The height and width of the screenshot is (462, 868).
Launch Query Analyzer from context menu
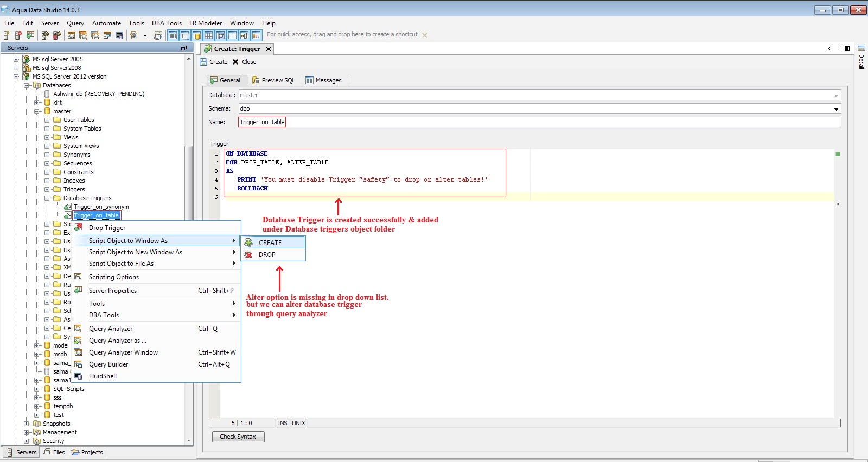pos(157,329)
